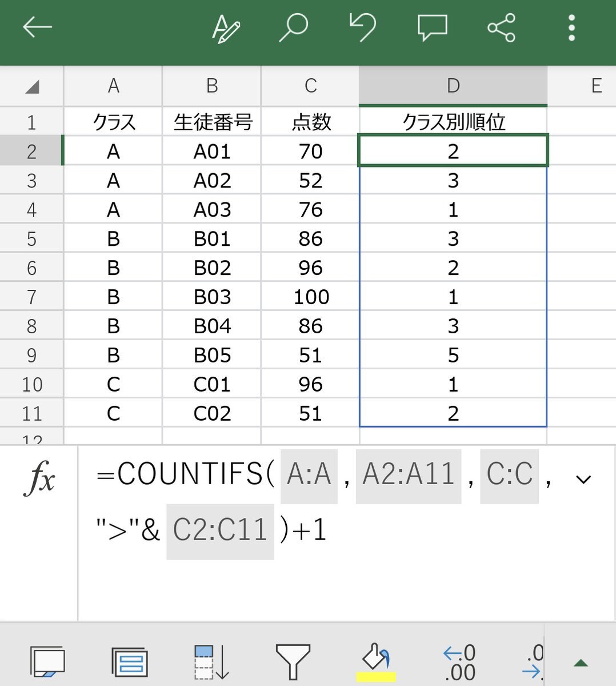Share the workbook

[501, 28]
